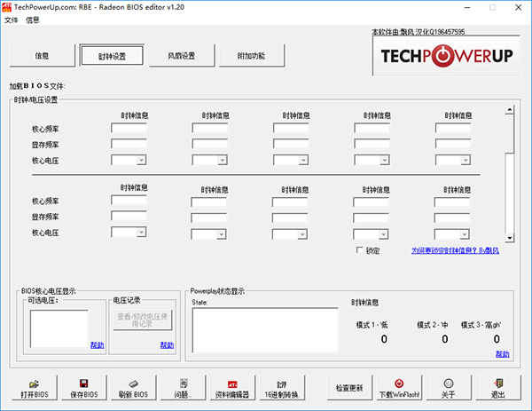Select the 时钟设置 clock settings tab

coord(112,56)
